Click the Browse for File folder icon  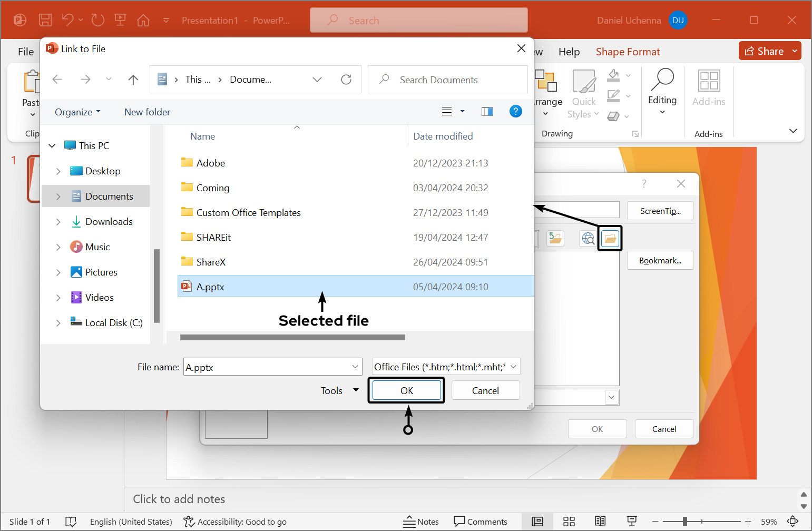[610, 239]
